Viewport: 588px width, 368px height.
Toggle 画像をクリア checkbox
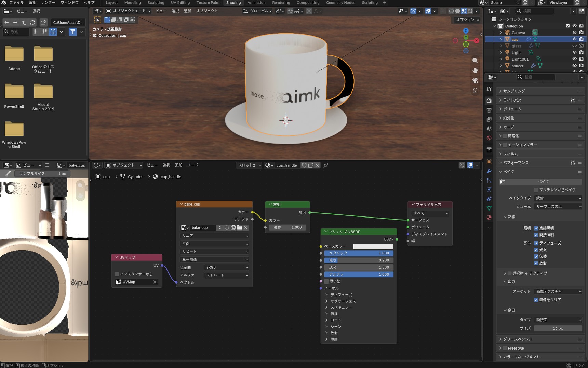pyautogui.click(x=536, y=300)
